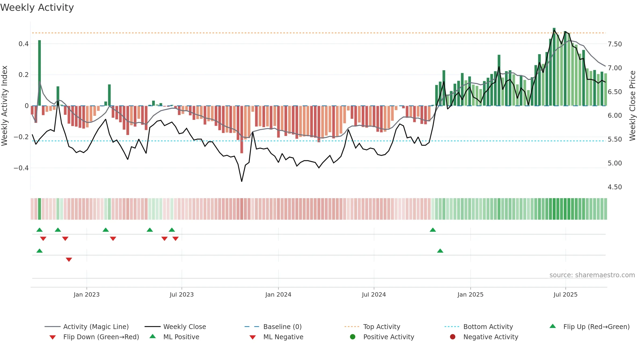Toggle the Activity (Magic Line) legend entry

(x=87, y=327)
